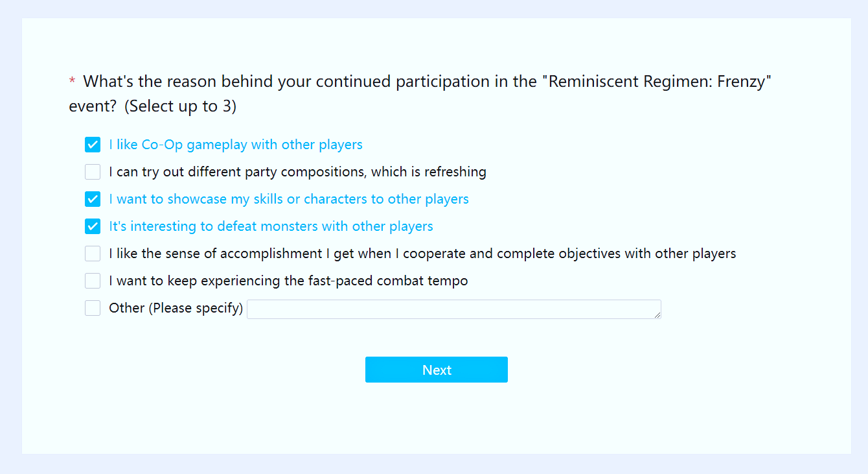This screenshot has width=868, height=474.
Task: Focus the Other specify text box
Action: coord(454,309)
